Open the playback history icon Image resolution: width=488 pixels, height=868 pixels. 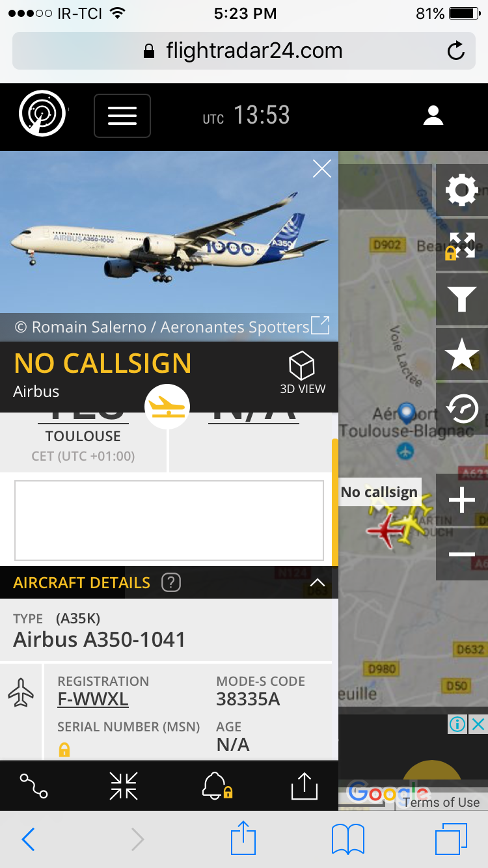click(462, 409)
